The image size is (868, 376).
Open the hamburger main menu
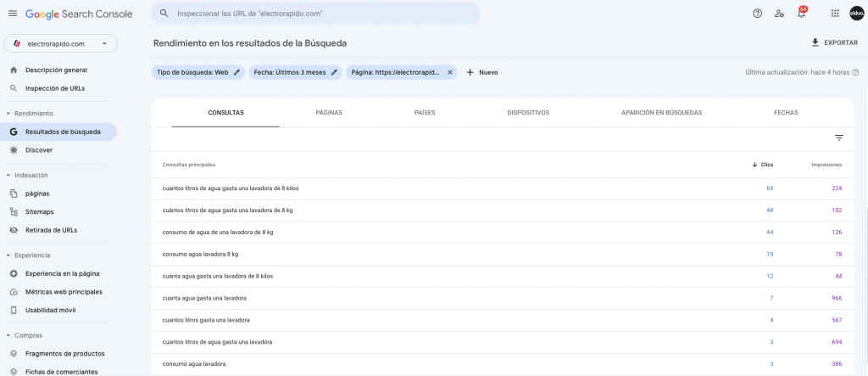point(13,14)
